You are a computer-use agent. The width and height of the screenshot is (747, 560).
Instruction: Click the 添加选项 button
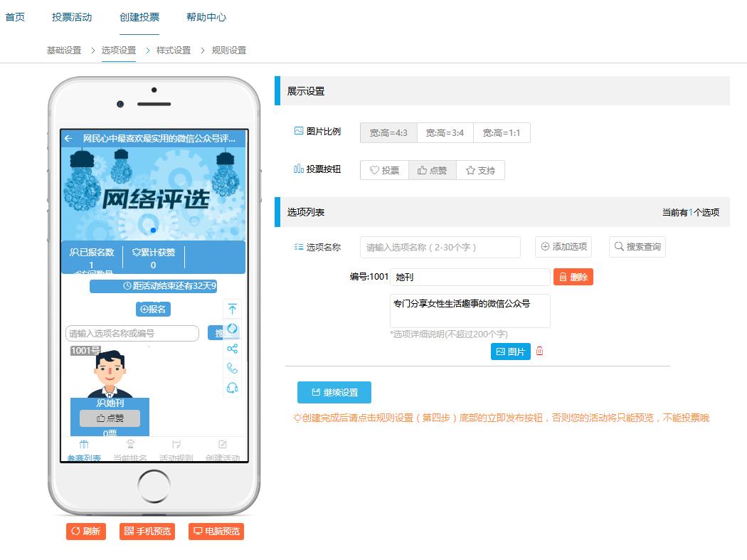click(563, 247)
